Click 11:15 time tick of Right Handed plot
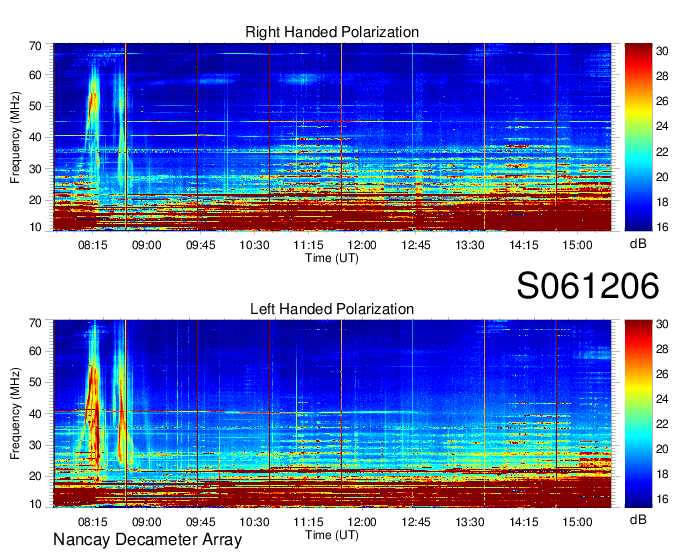Screen dimensions: 680x552 [308, 245]
